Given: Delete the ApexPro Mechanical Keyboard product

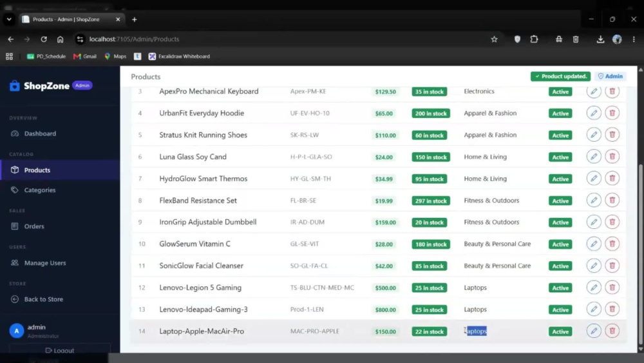Looking at the screenshot, I should pyautogui.click(x=612, y=92).
